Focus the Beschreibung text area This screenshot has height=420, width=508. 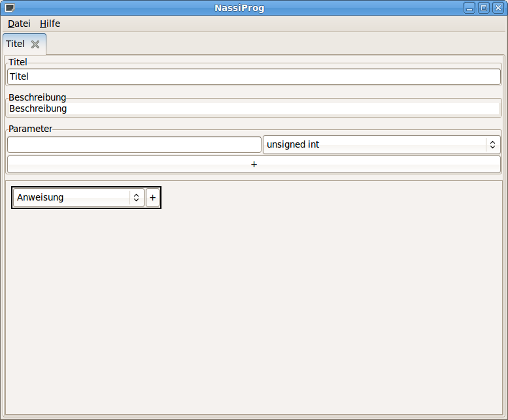pyautogui.click(x=254, y=108)
